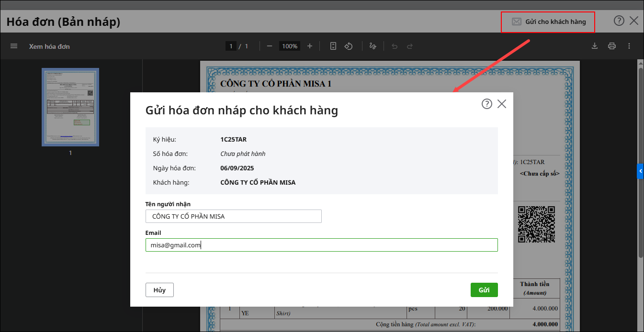Toggle the PDF viewer sidebar menu

(x=14, y=46)
